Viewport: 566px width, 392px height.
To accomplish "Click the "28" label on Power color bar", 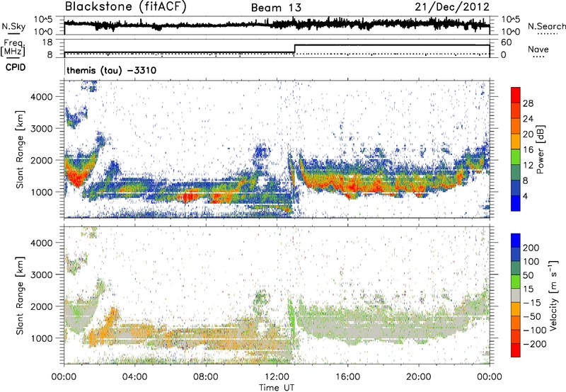I will pos(528,103).
